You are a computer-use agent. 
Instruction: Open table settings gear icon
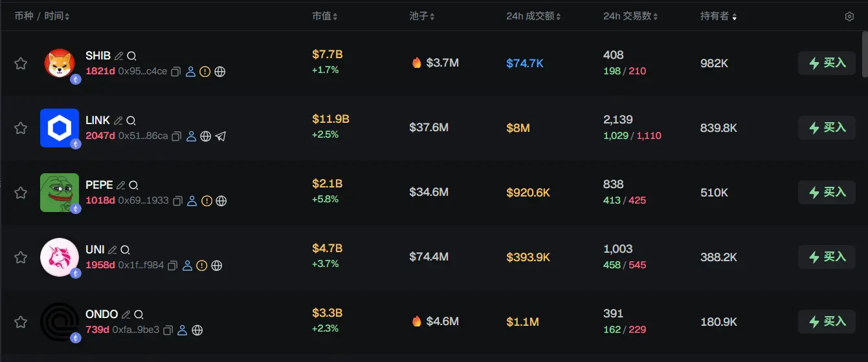point(849,16)
